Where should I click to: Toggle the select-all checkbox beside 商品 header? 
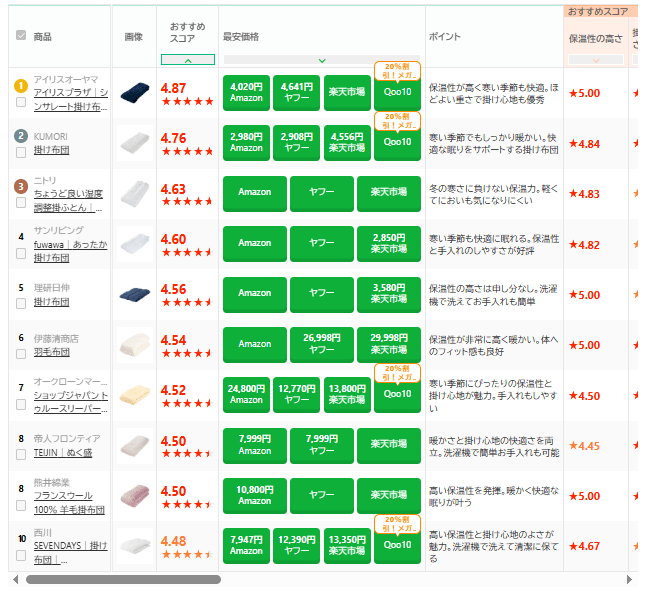(21, 36)
